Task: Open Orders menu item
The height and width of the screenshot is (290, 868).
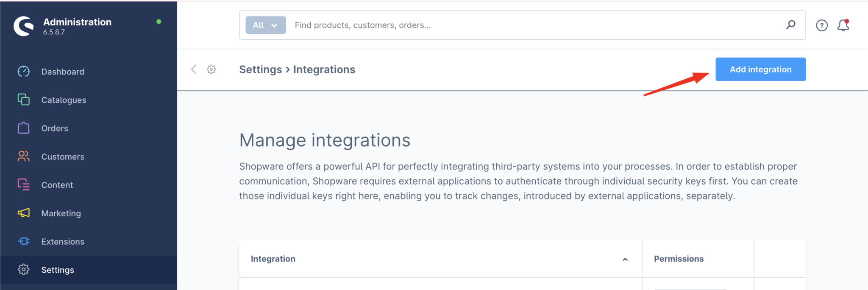Action: (89, 128)
